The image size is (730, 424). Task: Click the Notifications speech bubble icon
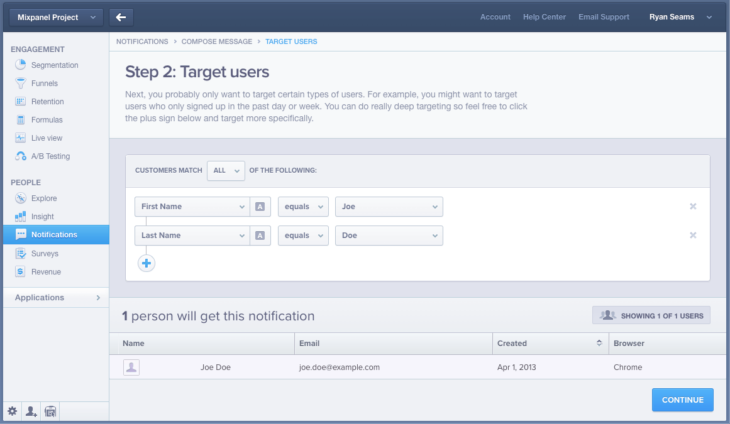pos(20,235)
